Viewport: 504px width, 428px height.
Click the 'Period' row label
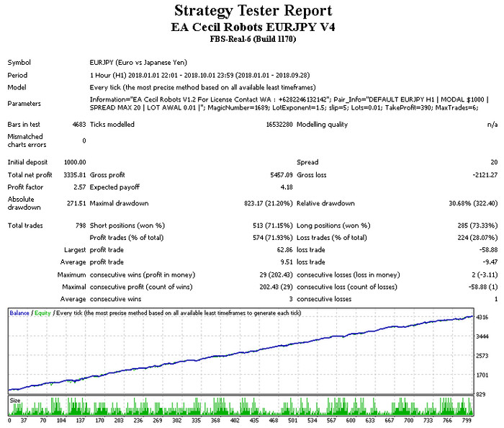pyautogui.click(x=17, y=75)
